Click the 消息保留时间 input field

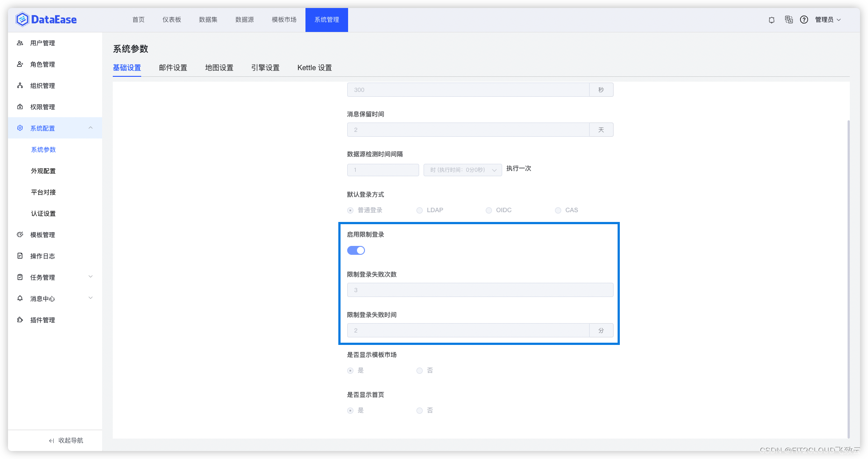pos(468,130)
